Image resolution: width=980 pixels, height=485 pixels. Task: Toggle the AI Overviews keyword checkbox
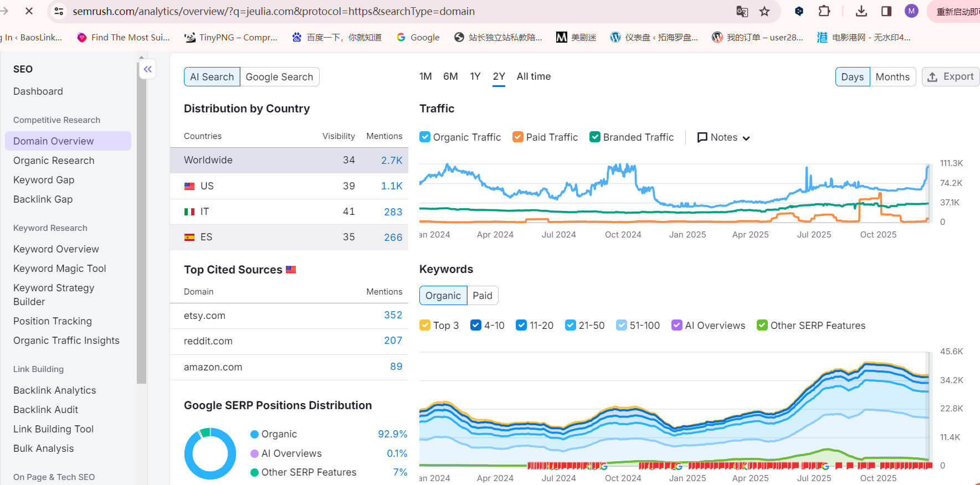coord(676,325)
